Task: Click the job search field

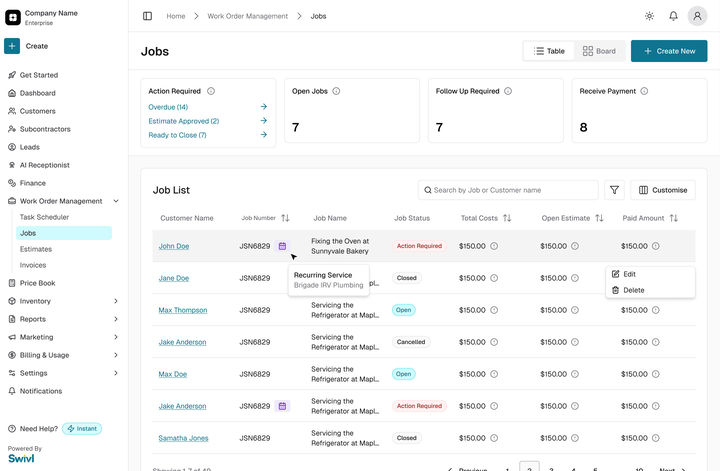Action: click(x=508, y=190)
